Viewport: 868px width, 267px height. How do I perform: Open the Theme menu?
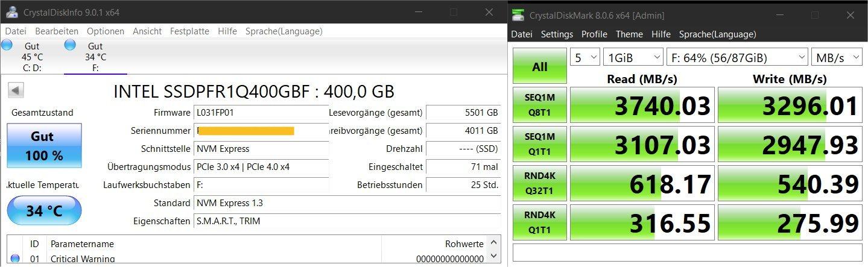(x=629, y=34)
